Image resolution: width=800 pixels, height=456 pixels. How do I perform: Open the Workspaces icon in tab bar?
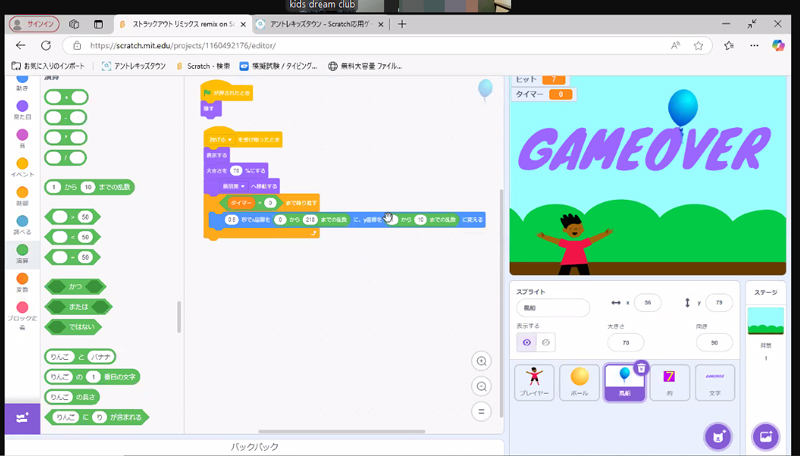pyautogui.click(x=74, y=24)
